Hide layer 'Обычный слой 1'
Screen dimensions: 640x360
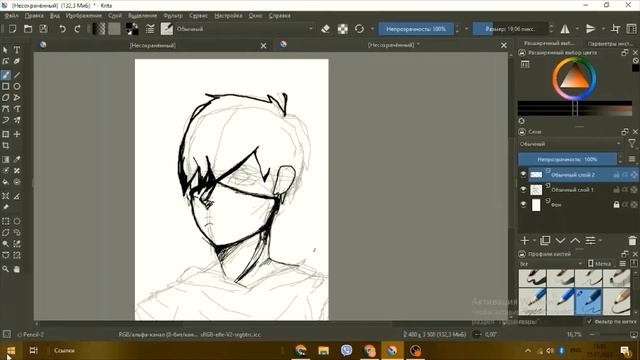tap(523, 189)
